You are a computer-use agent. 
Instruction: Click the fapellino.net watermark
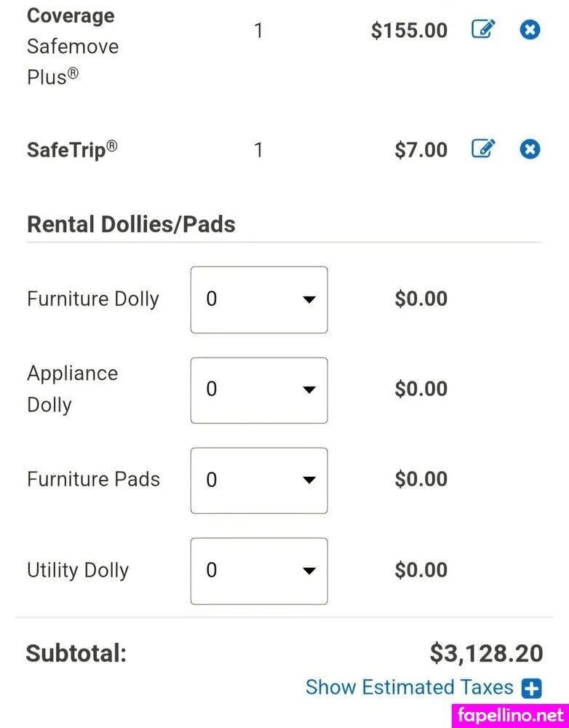click(x=512, y=716)
